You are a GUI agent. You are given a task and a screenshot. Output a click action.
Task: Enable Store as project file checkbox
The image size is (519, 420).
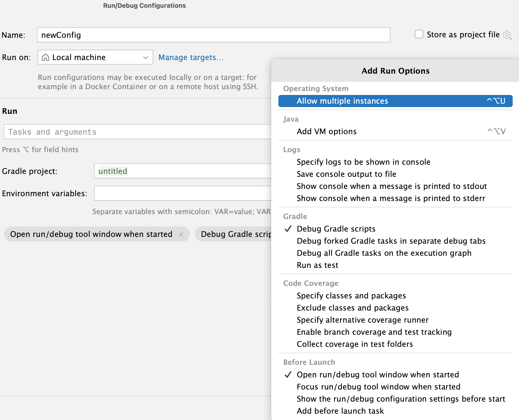(419, 34)
